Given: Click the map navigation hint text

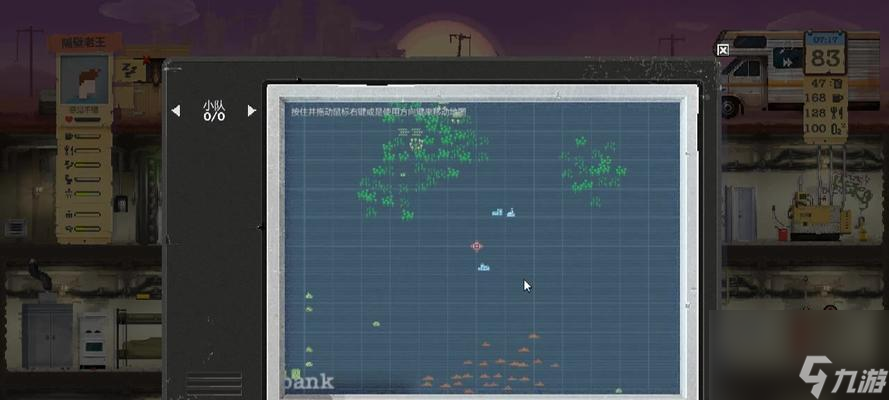Looking at the screenshot, I should [x=378, y=112].
